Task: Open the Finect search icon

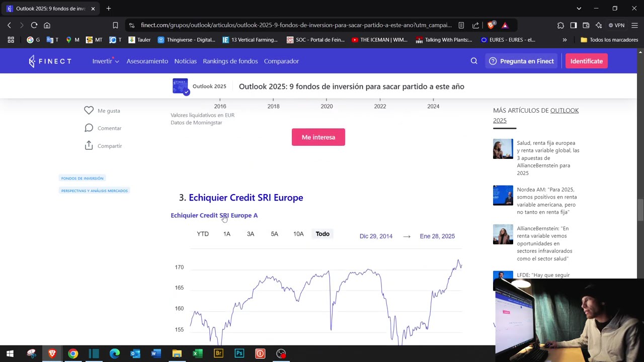Action: [x=474, y=61]
